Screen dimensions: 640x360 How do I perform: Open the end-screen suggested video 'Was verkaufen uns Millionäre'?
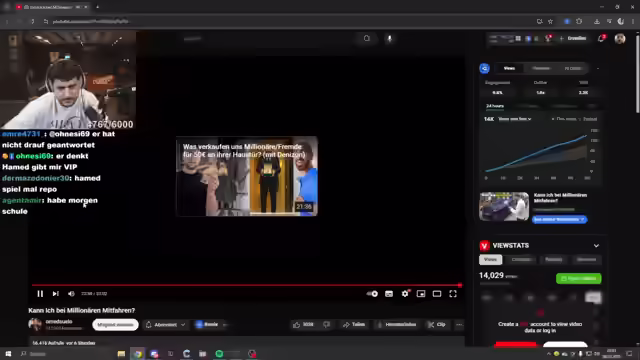pos(247,176)
